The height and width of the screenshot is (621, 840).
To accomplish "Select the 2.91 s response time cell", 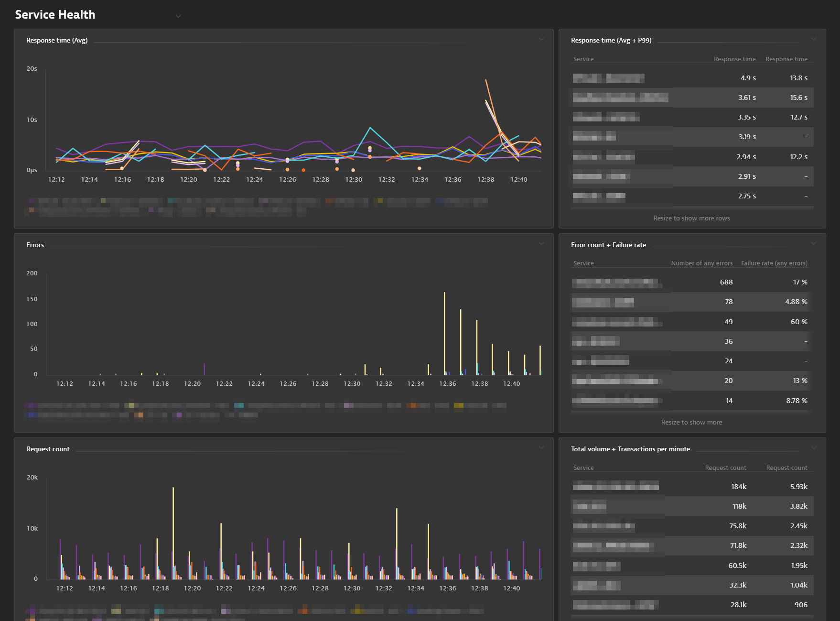I will tap(747, 176).
